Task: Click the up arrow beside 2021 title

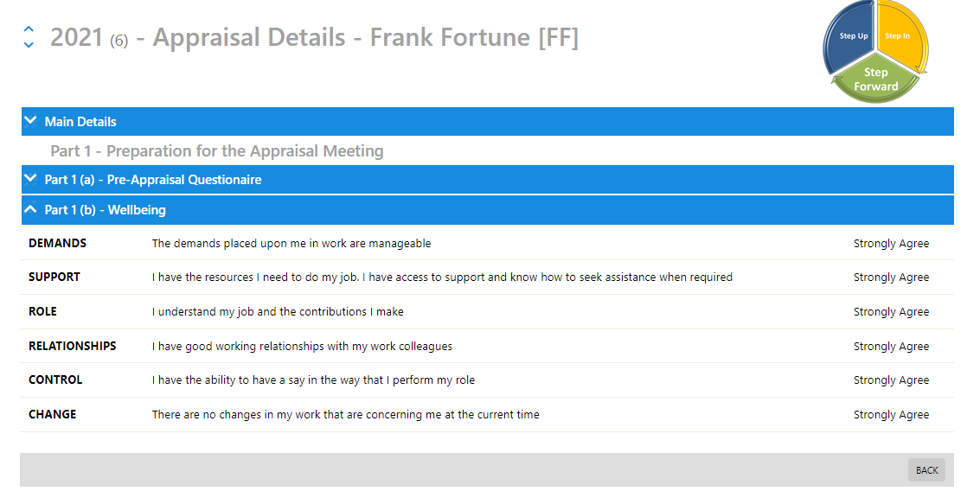Action: (x=29, y=29)
